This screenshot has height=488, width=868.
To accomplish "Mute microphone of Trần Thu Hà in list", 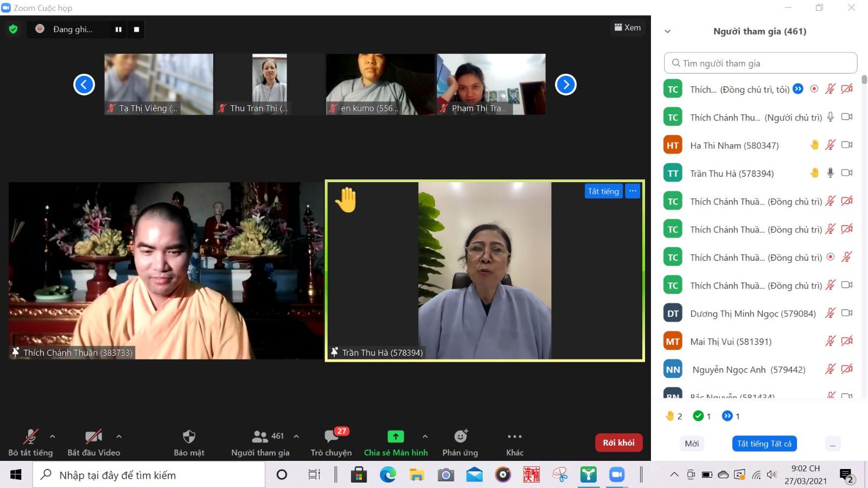I will 831,173.
